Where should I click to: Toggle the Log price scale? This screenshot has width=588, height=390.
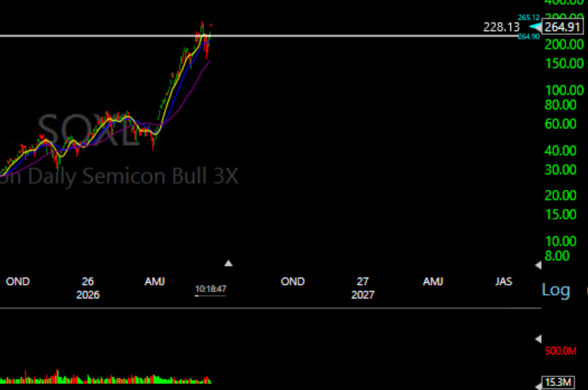tap(556, 290)
